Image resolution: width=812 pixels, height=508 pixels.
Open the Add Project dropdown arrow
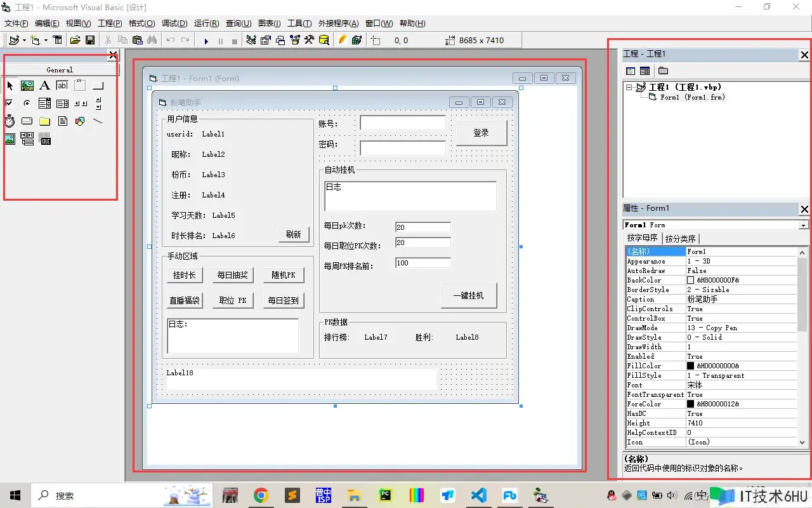[x=24, y=40]
